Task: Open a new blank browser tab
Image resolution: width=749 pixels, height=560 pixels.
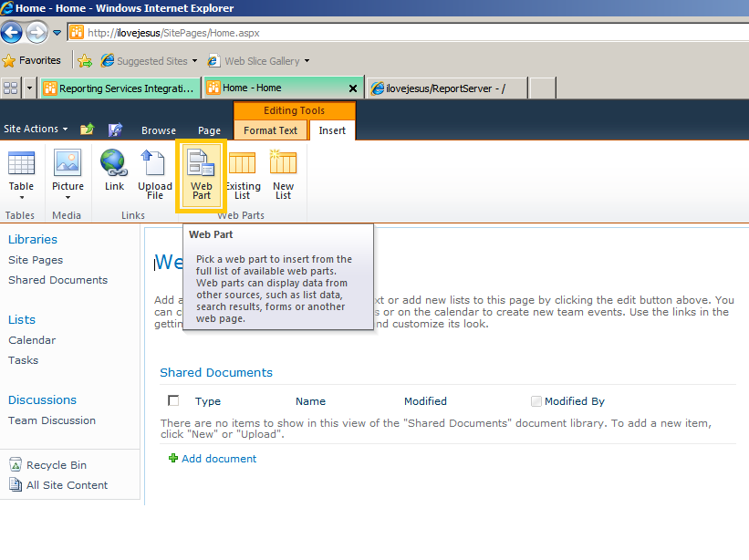Action: pos(543,88)
